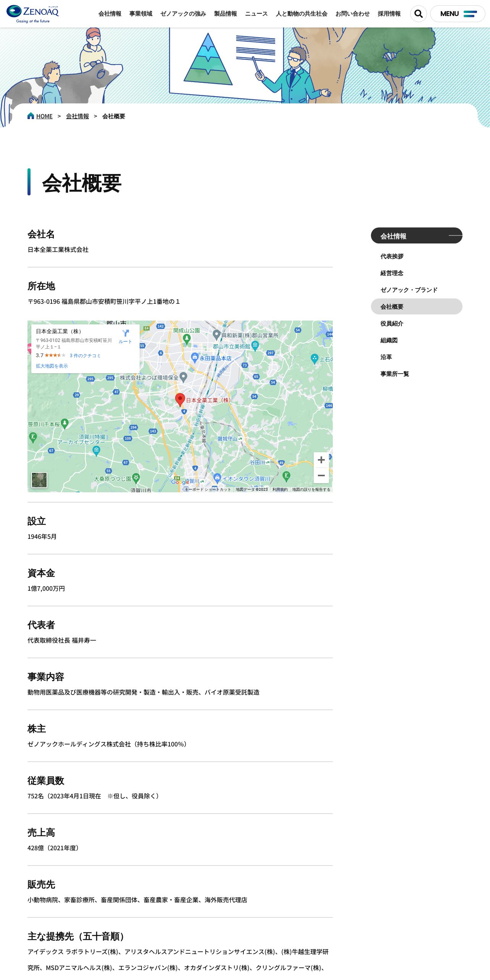Select company name 日本全薬工業株式会社 text
Screen dimensions: 490x980
[x=58, y=250]
